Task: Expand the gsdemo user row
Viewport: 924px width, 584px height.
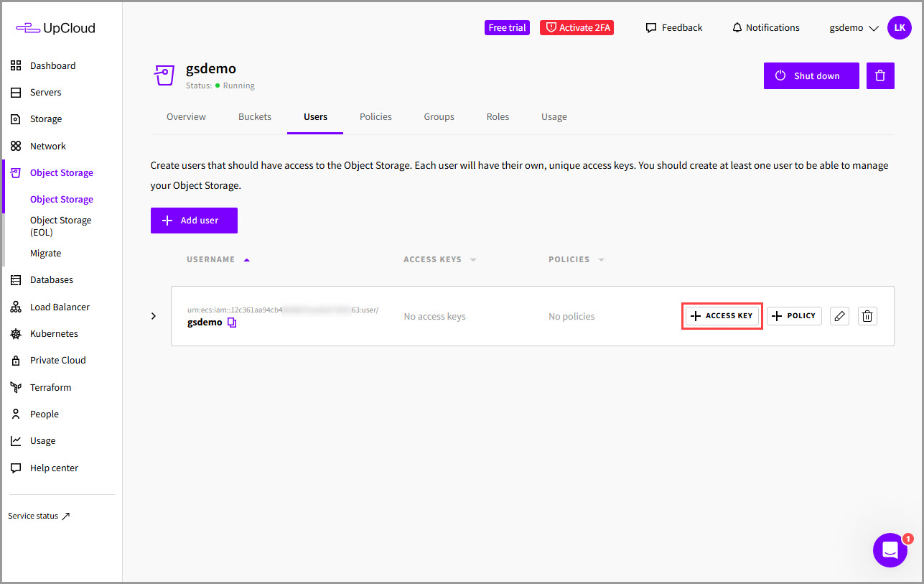Action: pyautogui.click(x=154, y=316)
